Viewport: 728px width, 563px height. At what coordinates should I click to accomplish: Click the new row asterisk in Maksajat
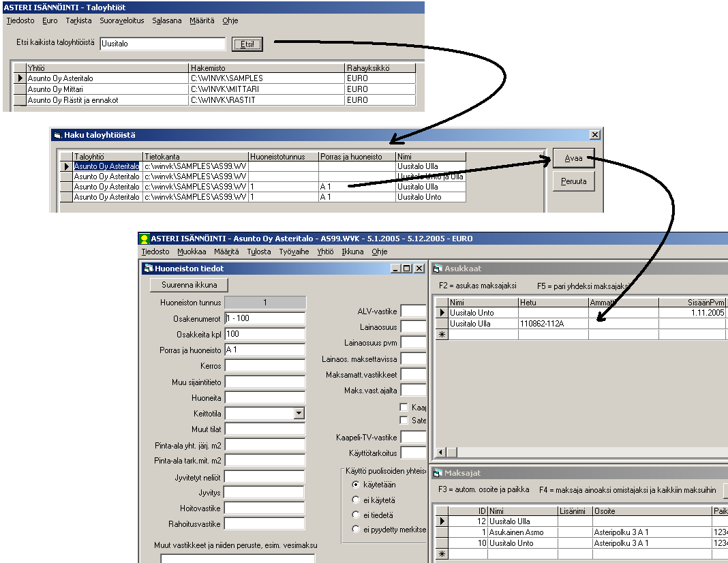442,553
